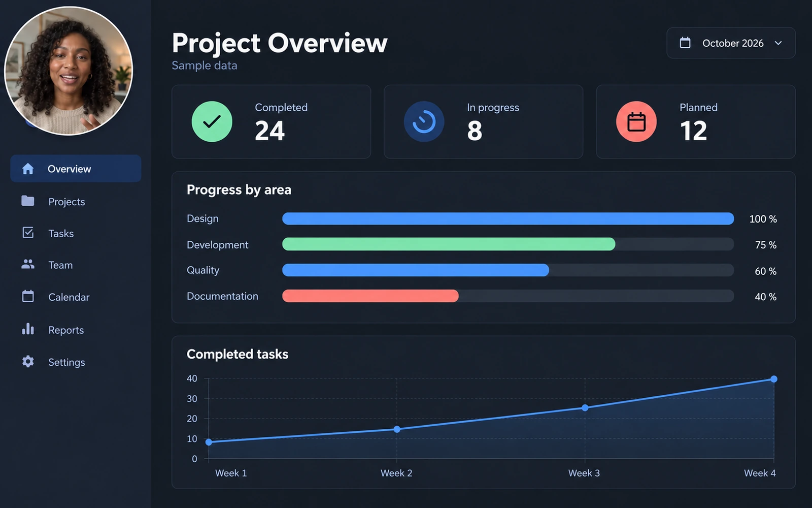Viewport: 812px width, 508px height.
Task: Click the Completed count 24
Action: pos(270,131)
